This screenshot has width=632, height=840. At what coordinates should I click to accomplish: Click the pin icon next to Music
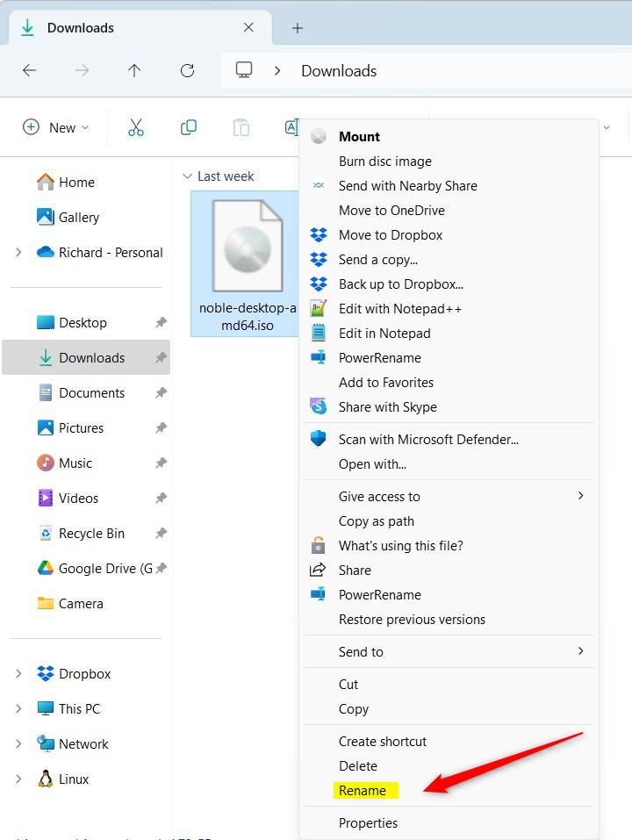(161, 463)
